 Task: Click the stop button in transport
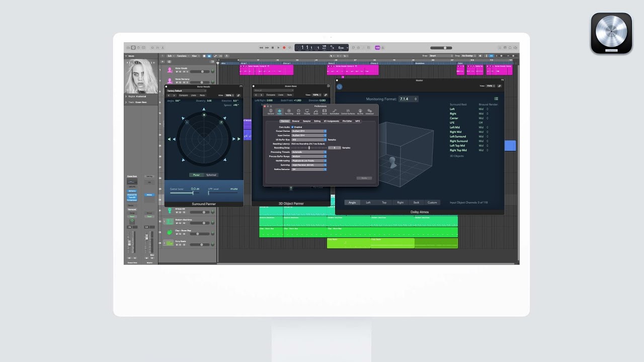pos(273,48)
